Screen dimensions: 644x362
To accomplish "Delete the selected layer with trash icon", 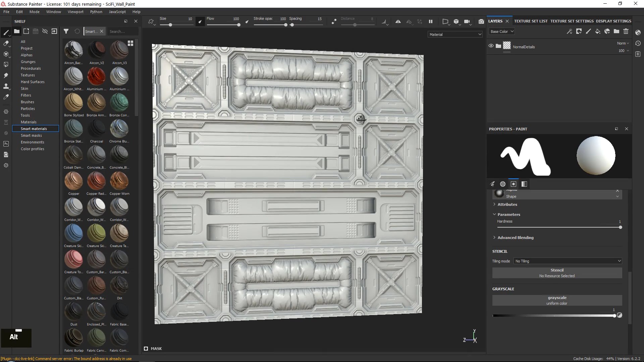I will 626,31.
